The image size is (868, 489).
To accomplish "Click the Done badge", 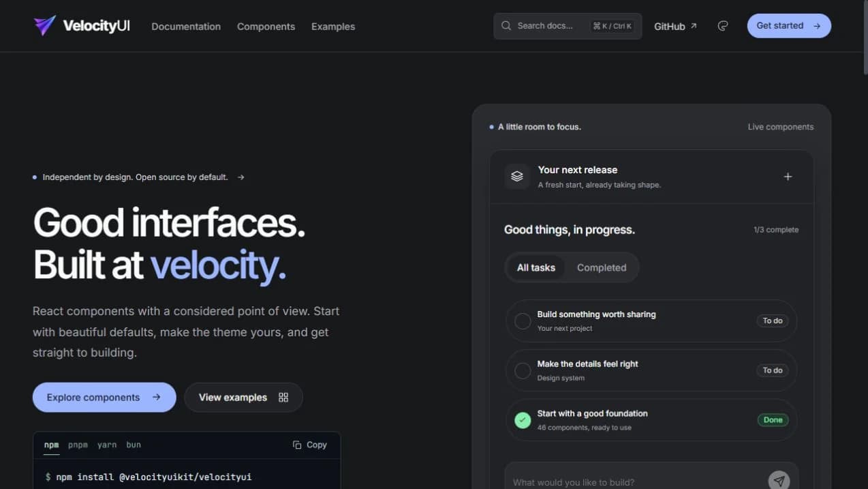I will click(x=773, y=420).
